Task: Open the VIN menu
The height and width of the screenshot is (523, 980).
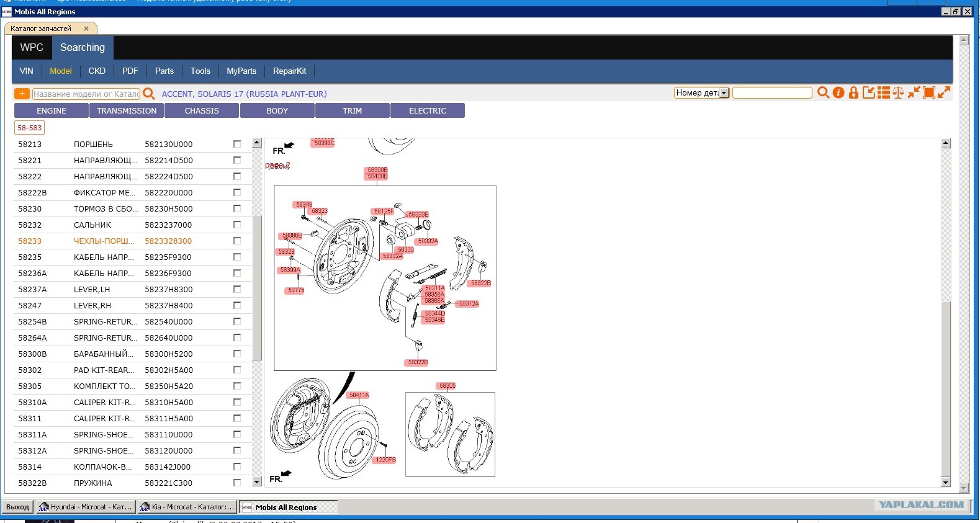Action: (x=27, y=71)
